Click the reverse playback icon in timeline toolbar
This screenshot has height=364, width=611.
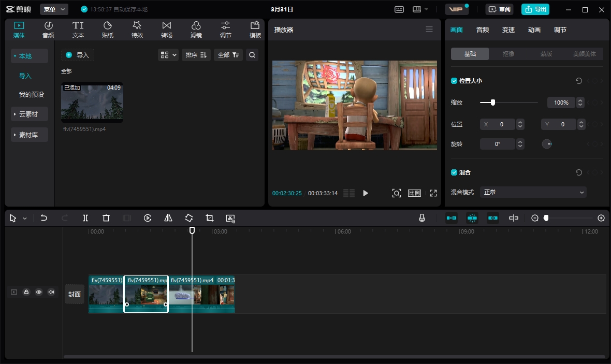(147, 218)
